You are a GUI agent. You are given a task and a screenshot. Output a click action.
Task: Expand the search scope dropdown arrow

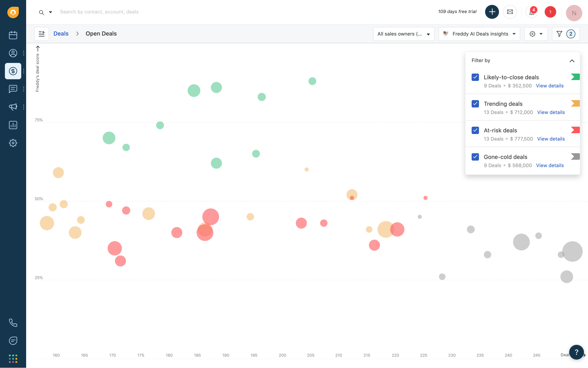(50, 12)
